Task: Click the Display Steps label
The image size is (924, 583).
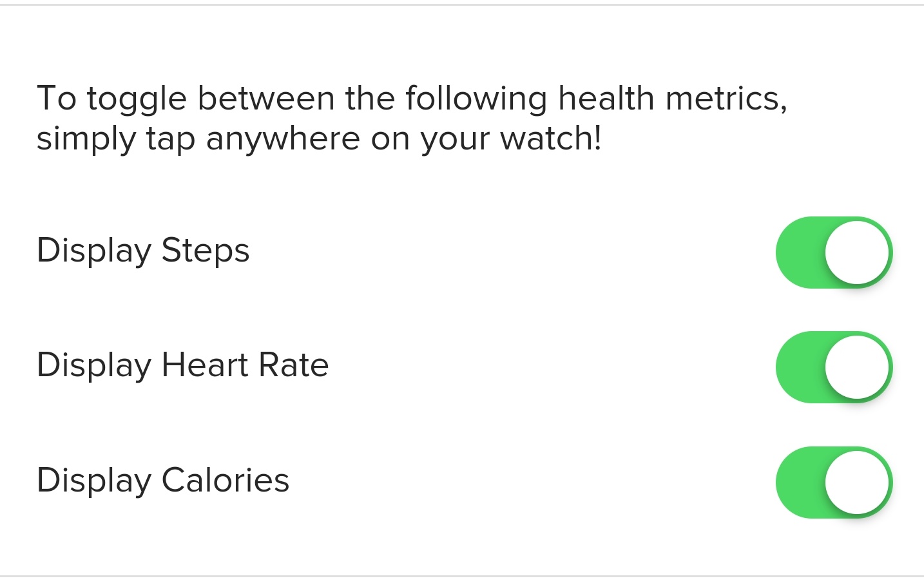Action: click(143, 251)
